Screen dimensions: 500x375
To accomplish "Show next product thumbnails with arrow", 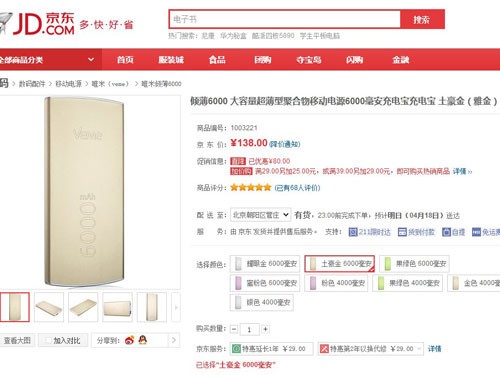I will click(x=176, y=307).
